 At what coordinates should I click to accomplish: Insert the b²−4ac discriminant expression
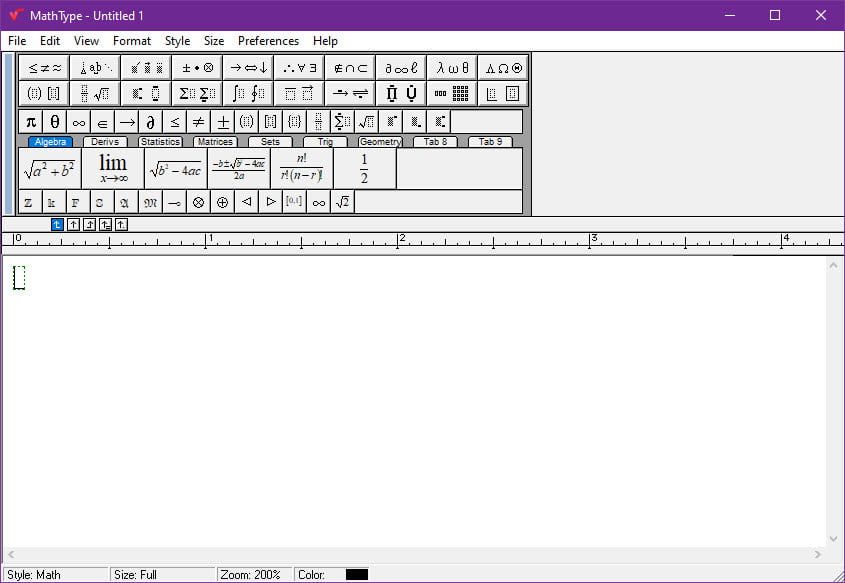pyautogui.click(x=176, y=169)
